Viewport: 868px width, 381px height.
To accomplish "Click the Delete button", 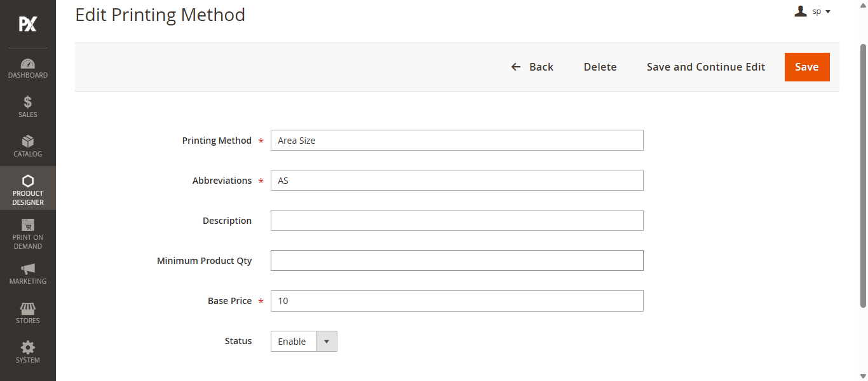I will (x=600, y=67).
